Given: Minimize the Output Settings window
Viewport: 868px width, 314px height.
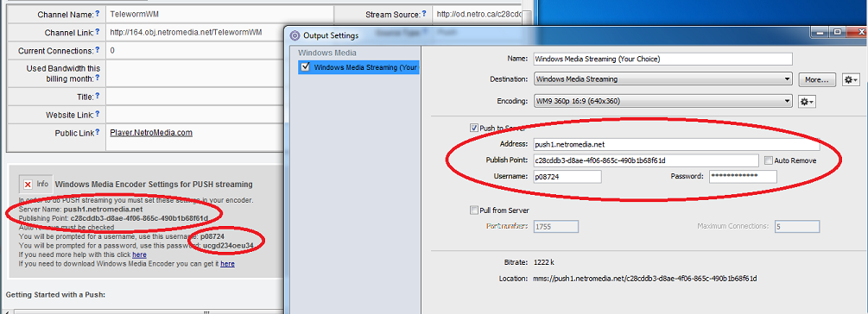Looking at the screenshot, I should [820, 33].
